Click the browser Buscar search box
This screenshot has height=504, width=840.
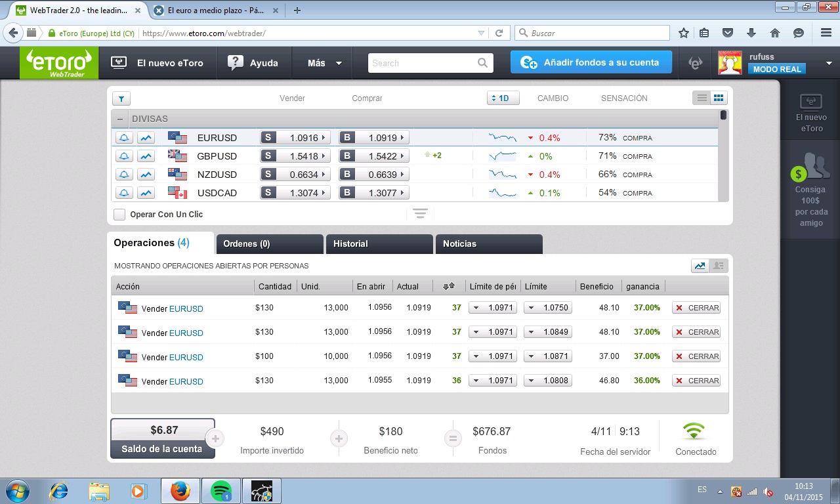coord(593,33)
